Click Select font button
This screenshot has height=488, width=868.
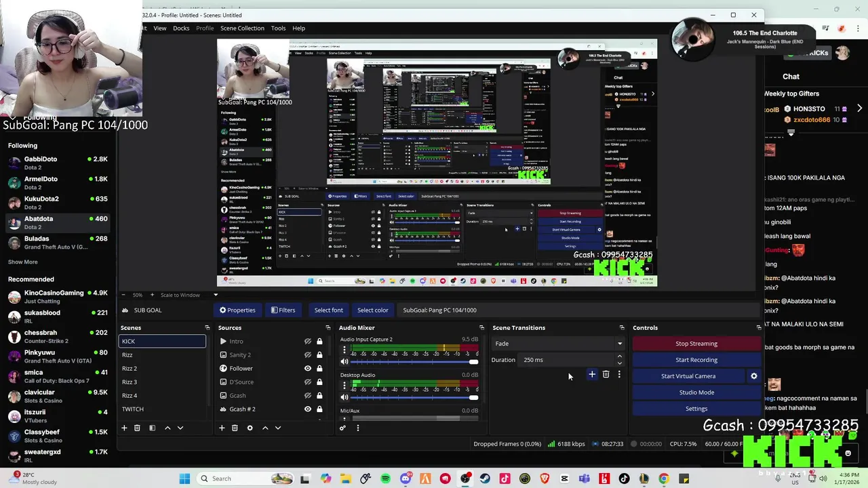coord(328,310)
